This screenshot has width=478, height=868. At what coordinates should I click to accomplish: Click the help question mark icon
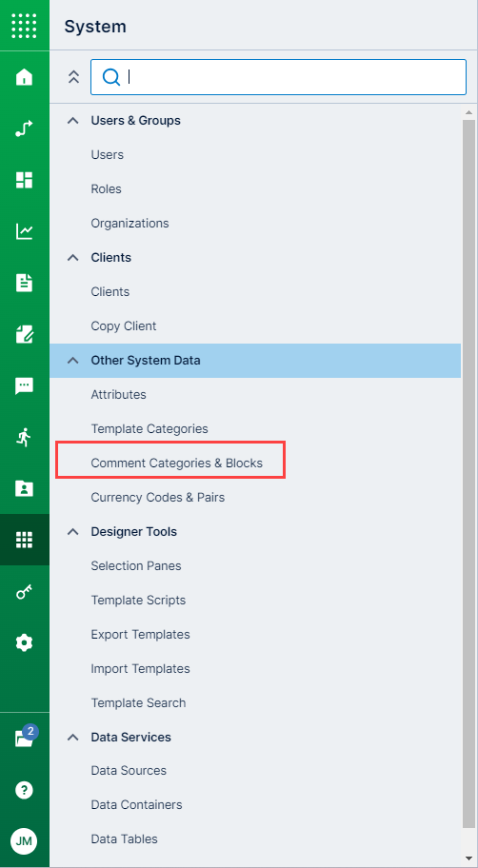25,790
